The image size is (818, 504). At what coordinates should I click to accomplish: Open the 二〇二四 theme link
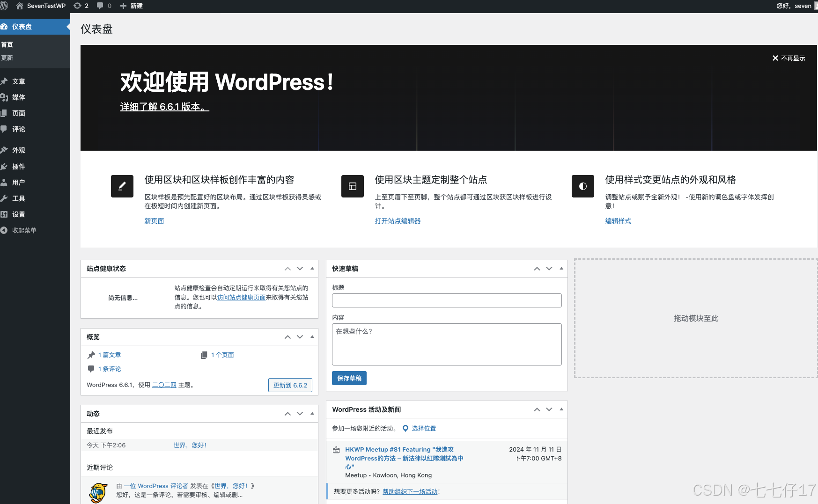[164, 385]
